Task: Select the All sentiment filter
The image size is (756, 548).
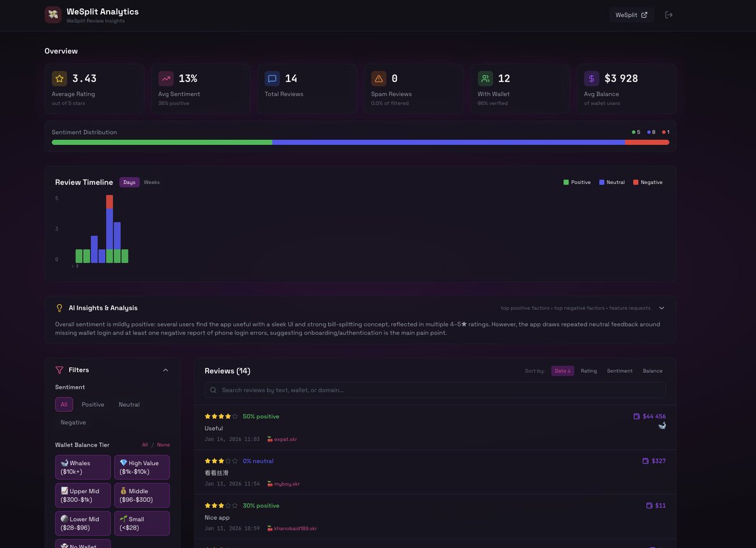Action: [x=64, y=404]
